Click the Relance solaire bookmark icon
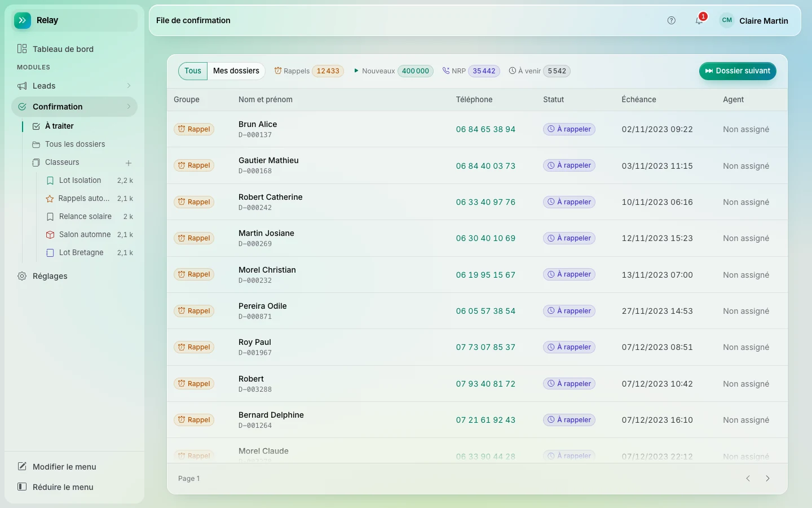 tap(50, 217)
